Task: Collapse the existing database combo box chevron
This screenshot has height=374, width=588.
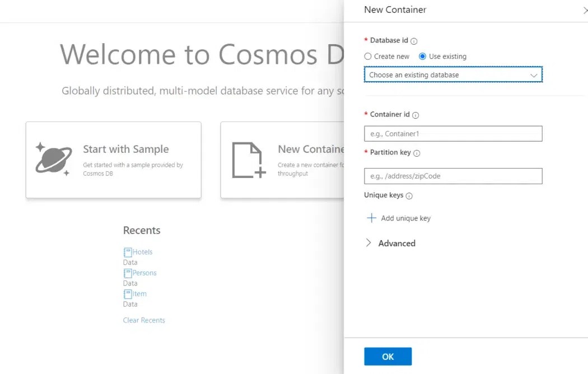Action: (x=534, y=74)
